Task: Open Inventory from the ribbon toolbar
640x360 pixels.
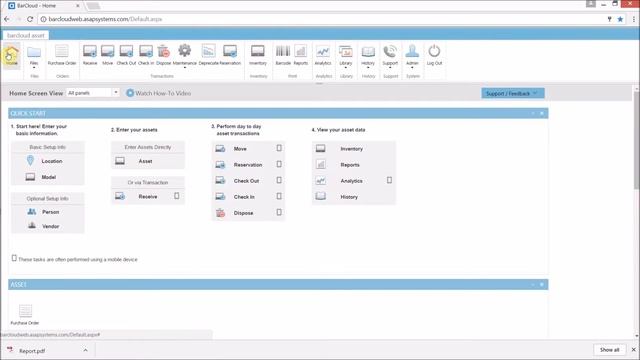Action: click(x=258, y=56)
